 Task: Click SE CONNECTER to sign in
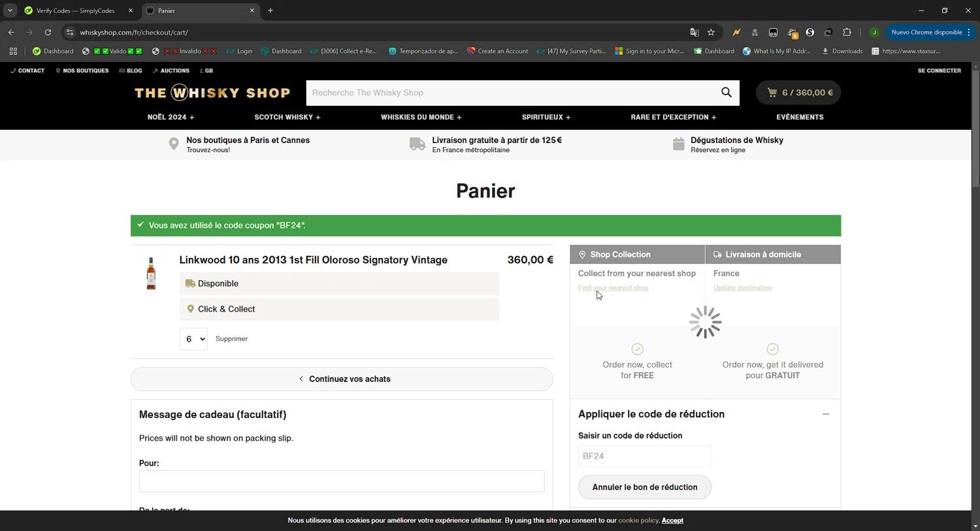(x=939, y=71)
